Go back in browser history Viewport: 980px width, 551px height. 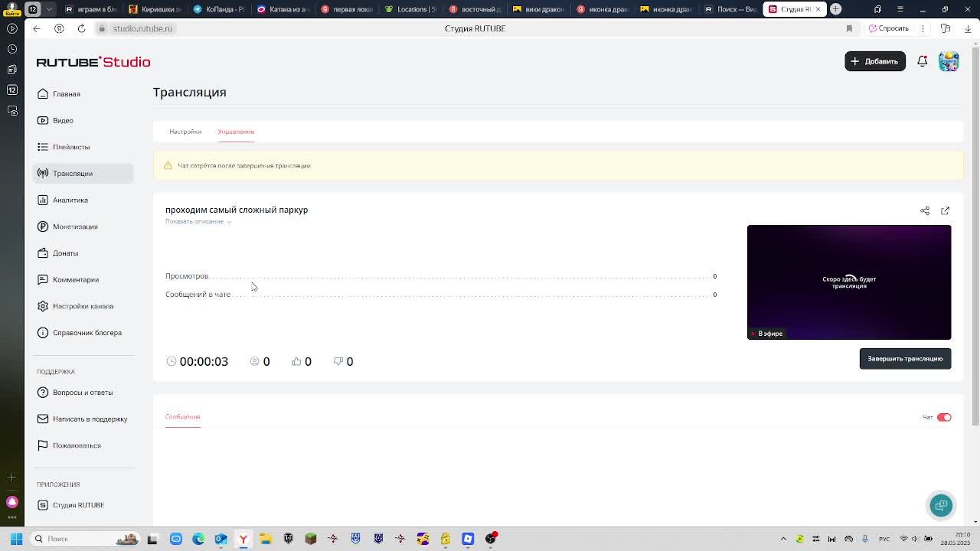37,28
